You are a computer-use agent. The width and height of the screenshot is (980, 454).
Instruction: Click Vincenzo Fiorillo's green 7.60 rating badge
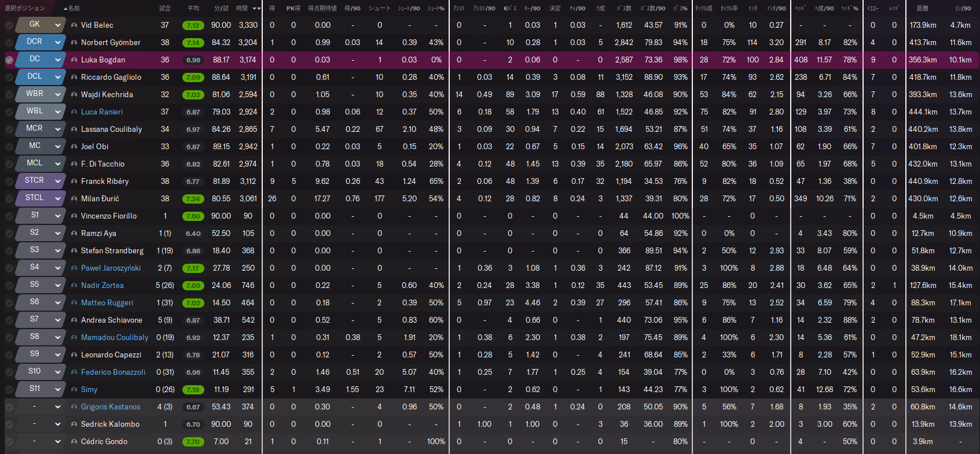tap(193, 216)
